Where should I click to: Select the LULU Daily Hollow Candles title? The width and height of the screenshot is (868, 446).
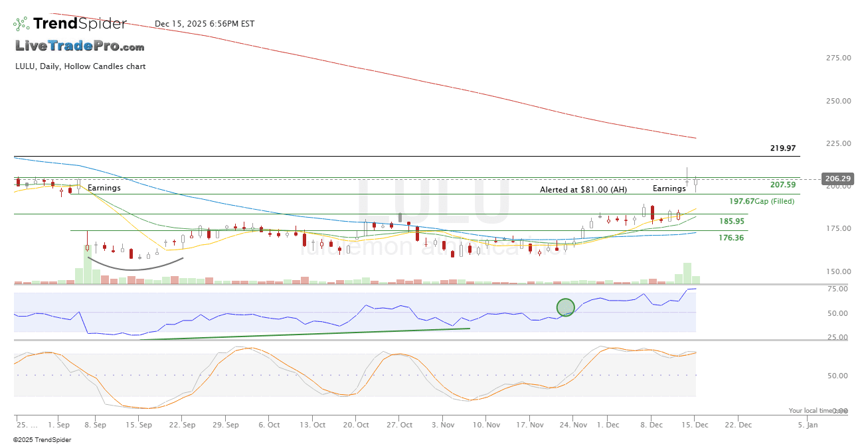pos(80,66)
